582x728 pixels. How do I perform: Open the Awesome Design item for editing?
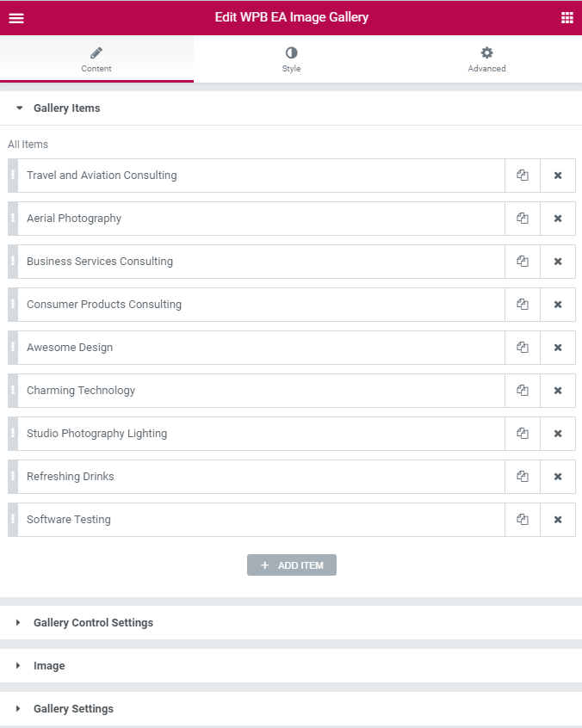261,348
